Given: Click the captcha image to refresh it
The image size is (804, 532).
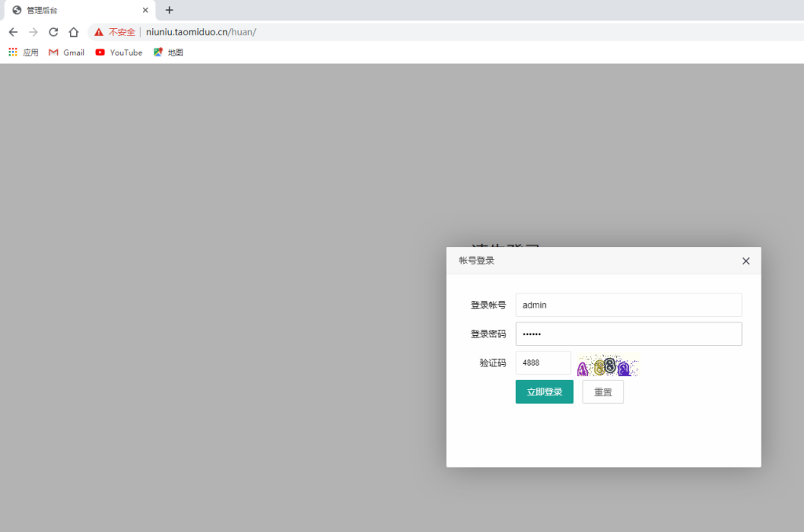Looking at the screenshot, I should pyautogui.click(x=608, y=363).
